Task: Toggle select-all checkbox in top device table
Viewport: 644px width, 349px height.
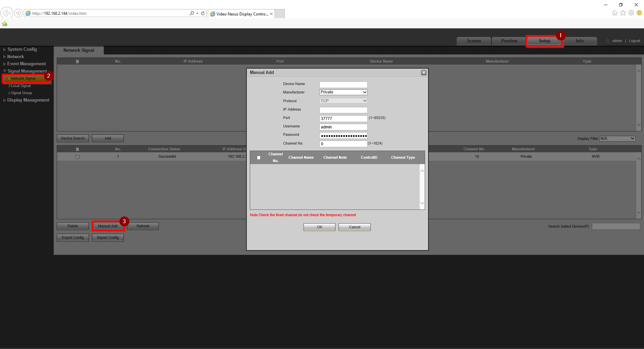Action: (77, 62)
